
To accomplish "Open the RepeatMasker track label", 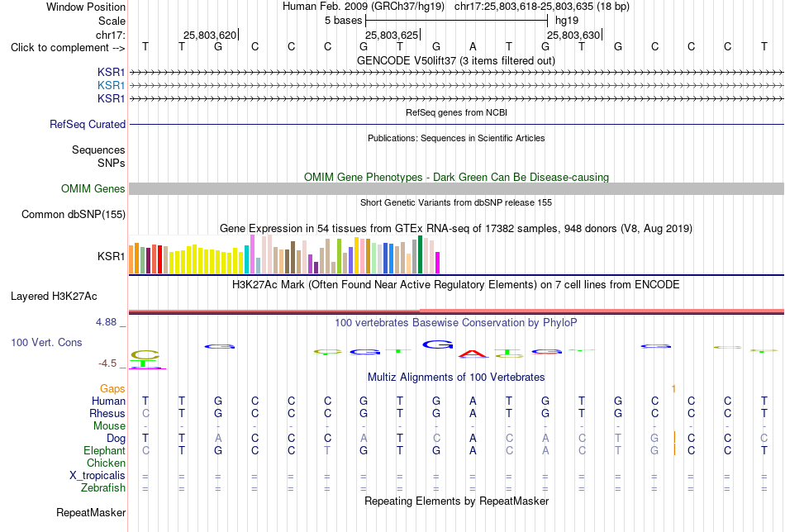I will pyautogui.click(x=91, y=512).
